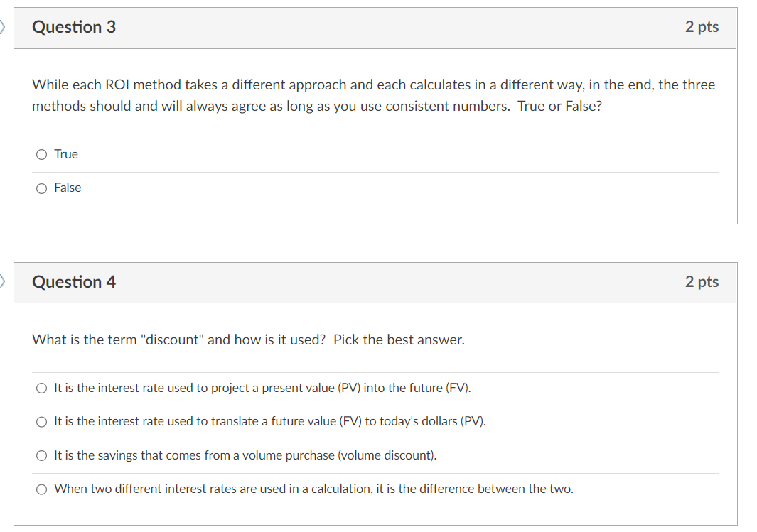Click the 2 pts label on Question 3
This screenshot has height=532, width=757.
[702, 27]
